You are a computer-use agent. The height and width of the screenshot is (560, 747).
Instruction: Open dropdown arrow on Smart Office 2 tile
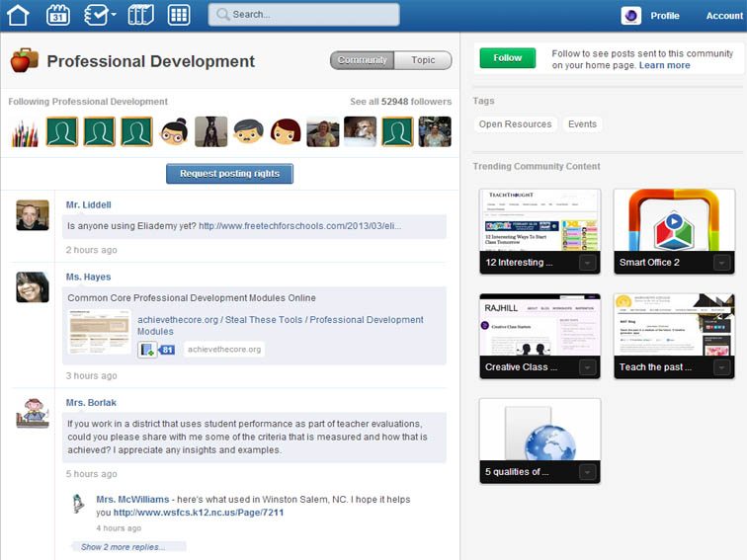tap(721, 263)
